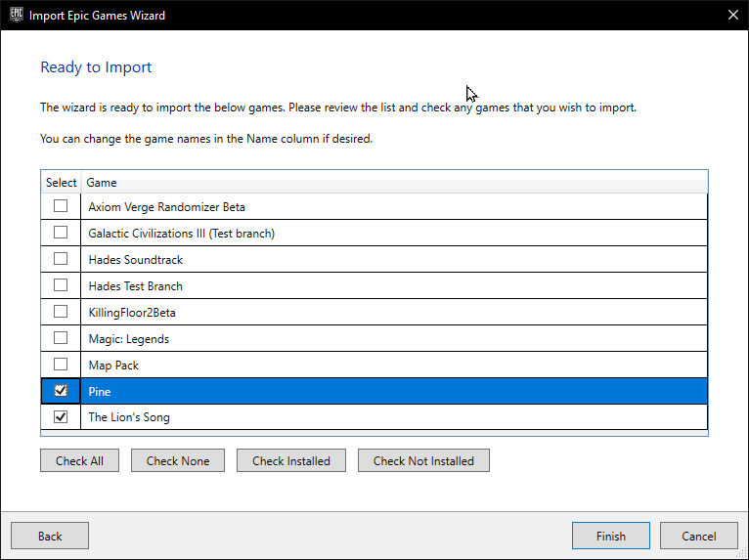Screen dimensions: 749x560
Task: Select the Axiom Verge Randomizer Beta name cell
Action: (x=394, y=207)
